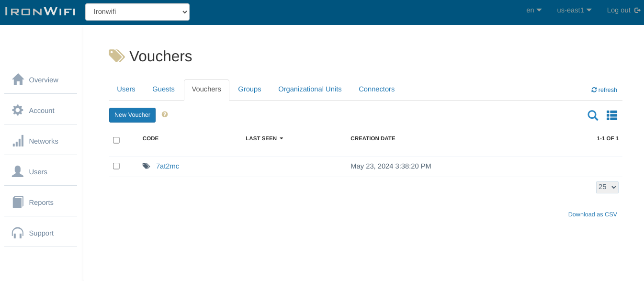Switch to the Guests tab
Viewport: 644px width, 281px height.
click(163, 89)
